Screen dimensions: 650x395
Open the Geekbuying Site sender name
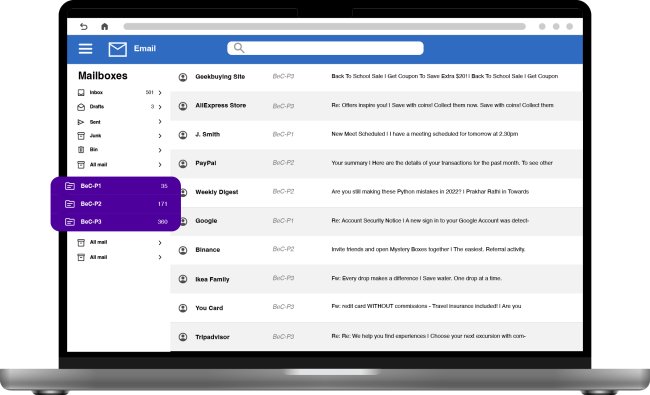click(220, 77)
